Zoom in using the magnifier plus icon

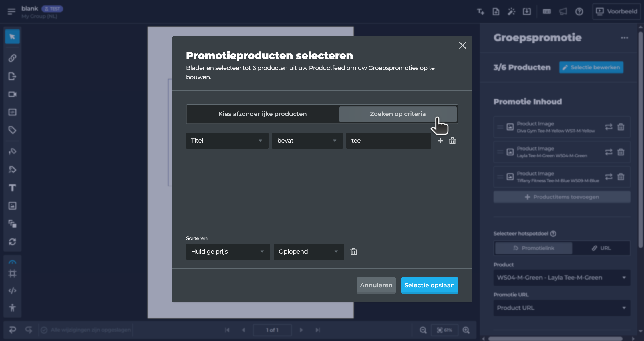[466, 330]
